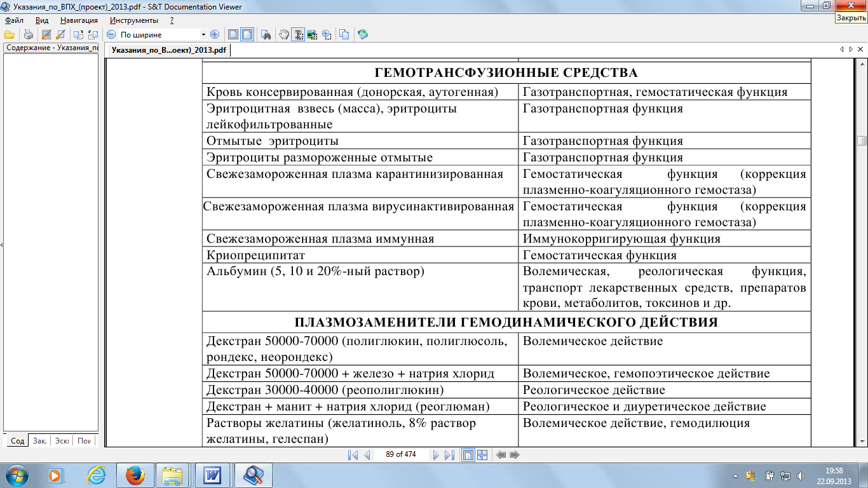Go to the next page

point(436,455)
